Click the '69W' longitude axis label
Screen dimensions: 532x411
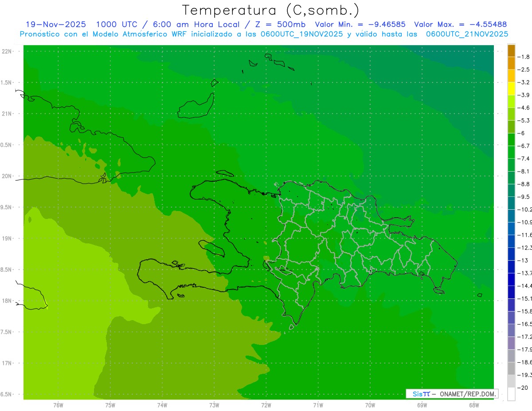422,405
